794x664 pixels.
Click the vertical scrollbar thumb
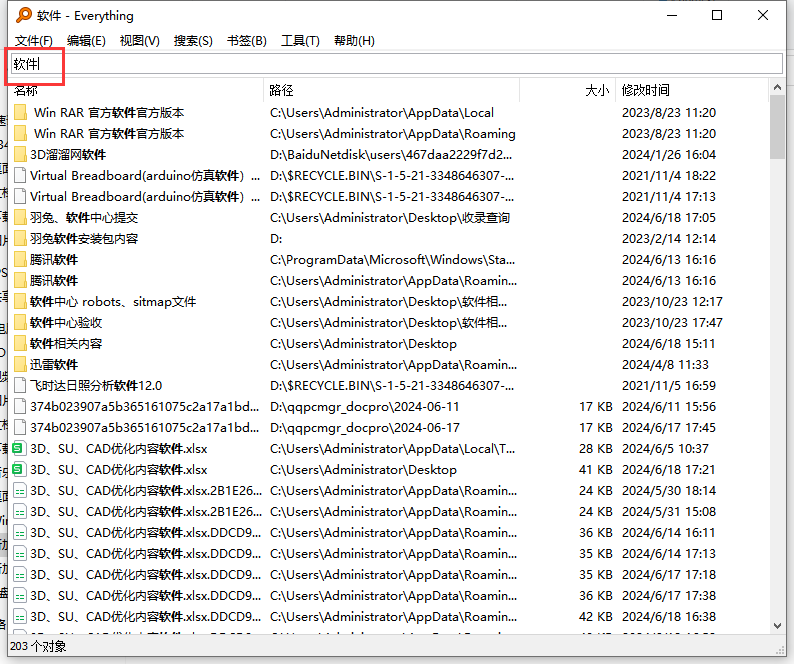[x=777, y=127]
